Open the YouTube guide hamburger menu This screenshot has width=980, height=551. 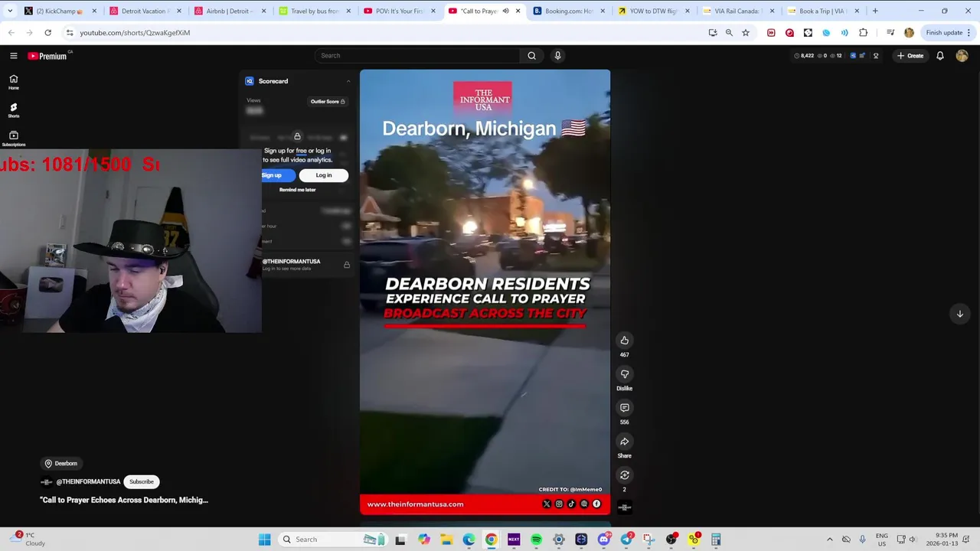pos(13,56)
